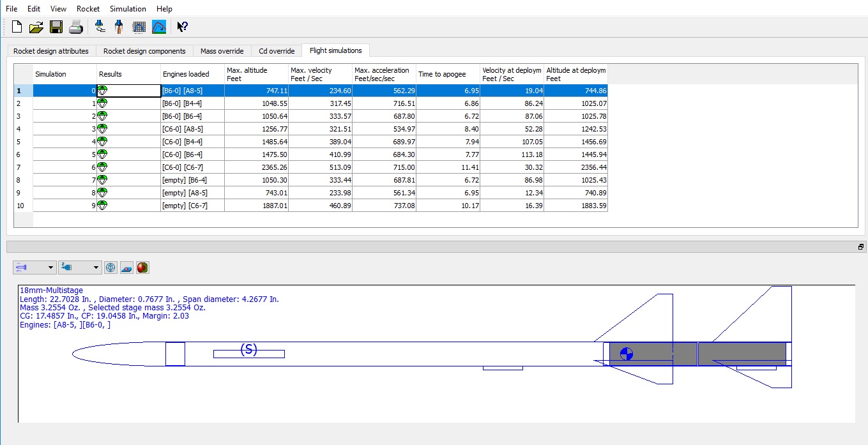This screenshot has height=445, width=868.
Task: Open the Simulation menu
Action: [128, 9]
